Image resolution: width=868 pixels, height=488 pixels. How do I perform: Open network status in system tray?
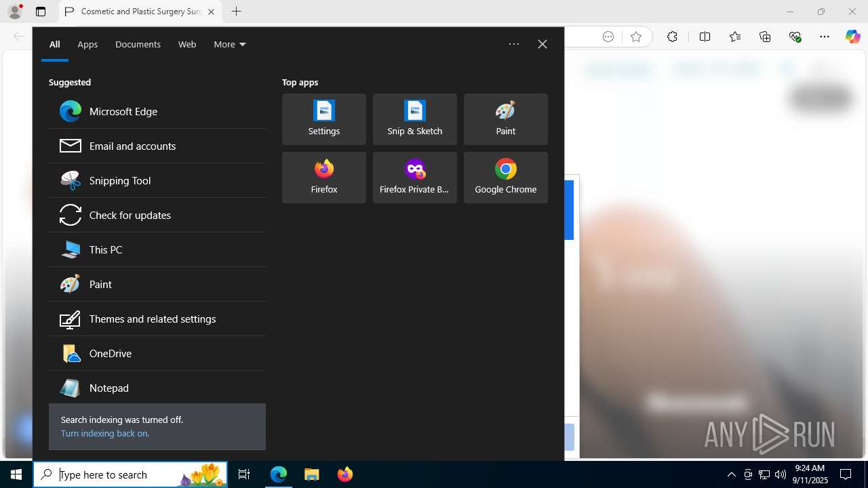click(x=764, y=474)
